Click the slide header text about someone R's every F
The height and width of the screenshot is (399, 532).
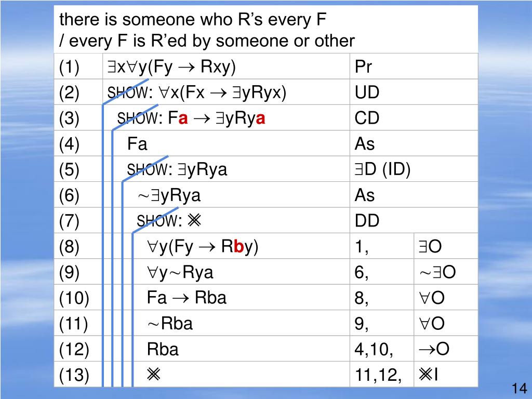[x=207, y=30]
